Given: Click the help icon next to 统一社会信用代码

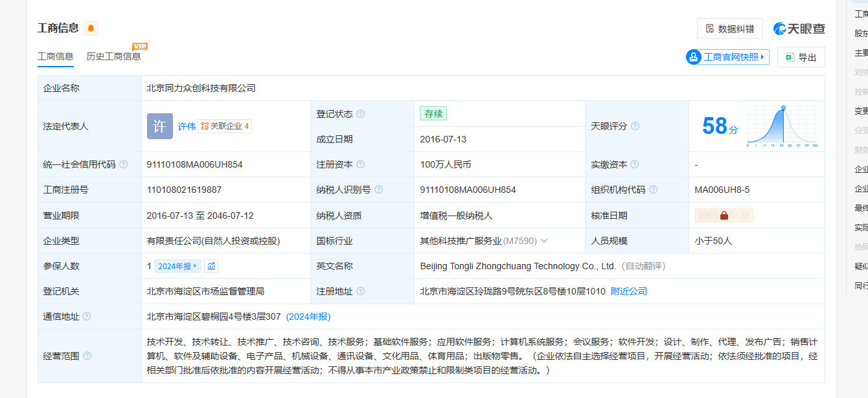Looking at the screenshot, I should (x=124, y=164).
